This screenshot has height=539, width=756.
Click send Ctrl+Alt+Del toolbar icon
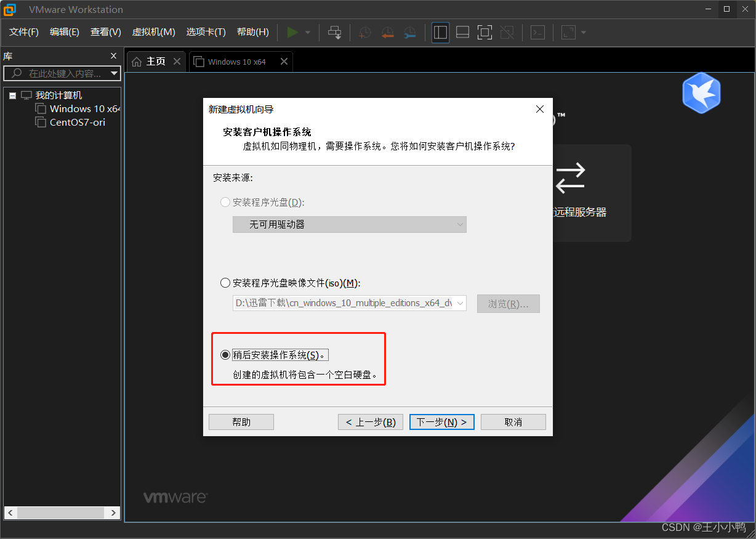pos(334,32)
